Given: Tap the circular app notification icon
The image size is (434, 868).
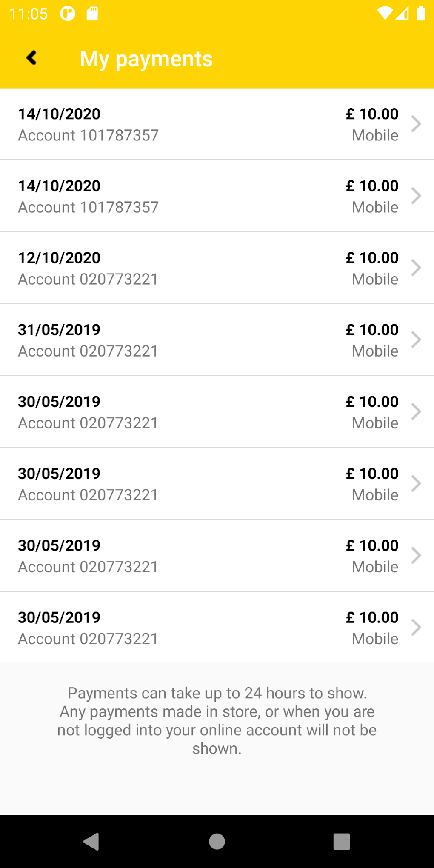Looking at the screenshot, I should click(x=67, y=14).
